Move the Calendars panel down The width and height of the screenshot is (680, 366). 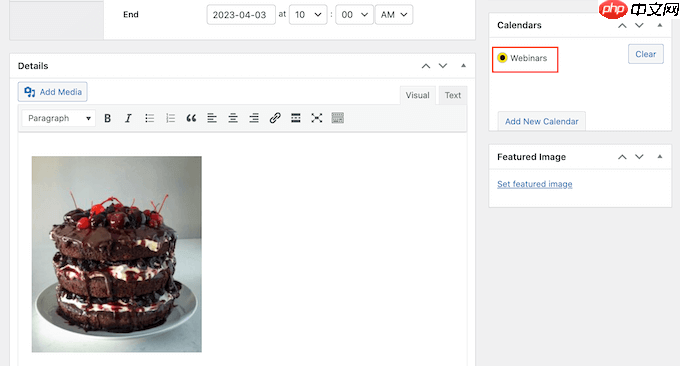[x=639, y=26]
